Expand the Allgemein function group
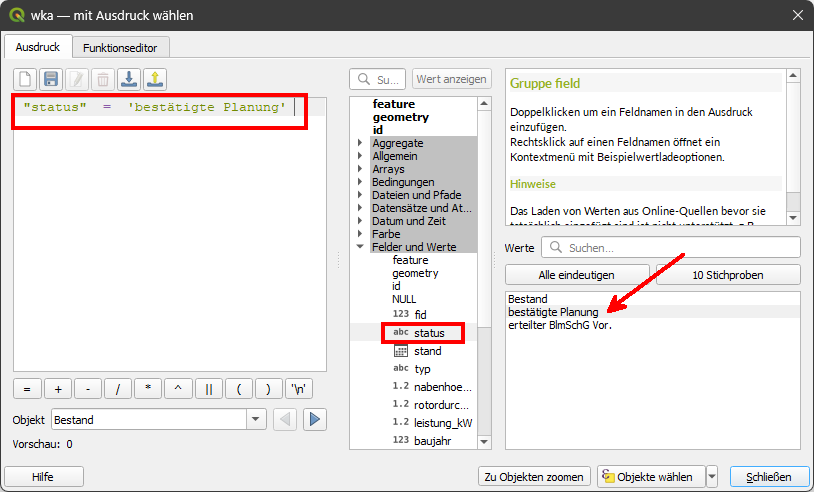 (360, 156)
